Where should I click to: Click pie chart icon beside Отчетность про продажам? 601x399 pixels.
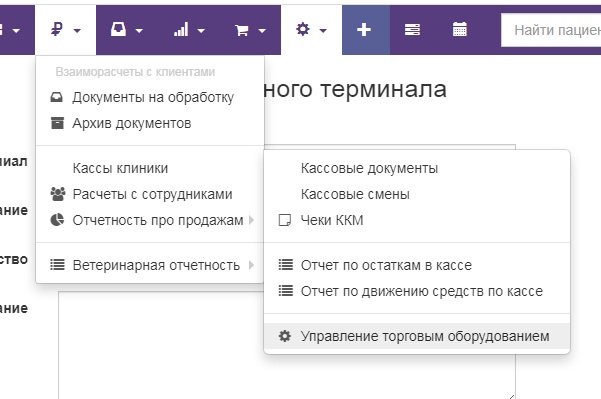(57, 220)
